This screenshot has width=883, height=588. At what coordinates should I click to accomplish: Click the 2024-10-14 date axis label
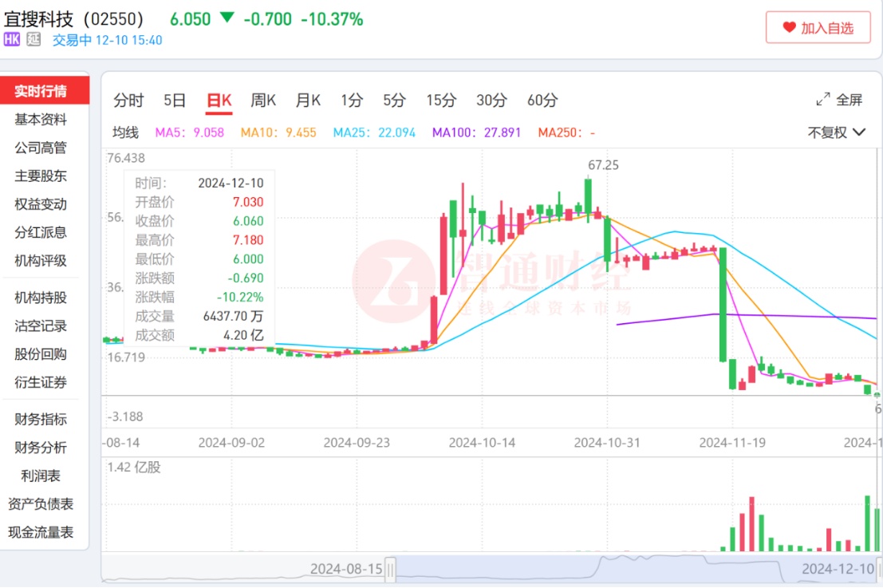coord(482,443)
